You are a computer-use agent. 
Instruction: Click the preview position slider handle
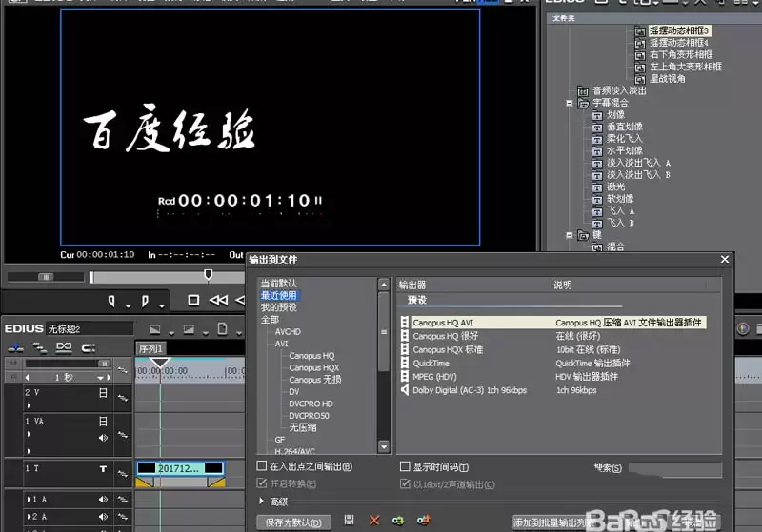click(x=208, y=275)
